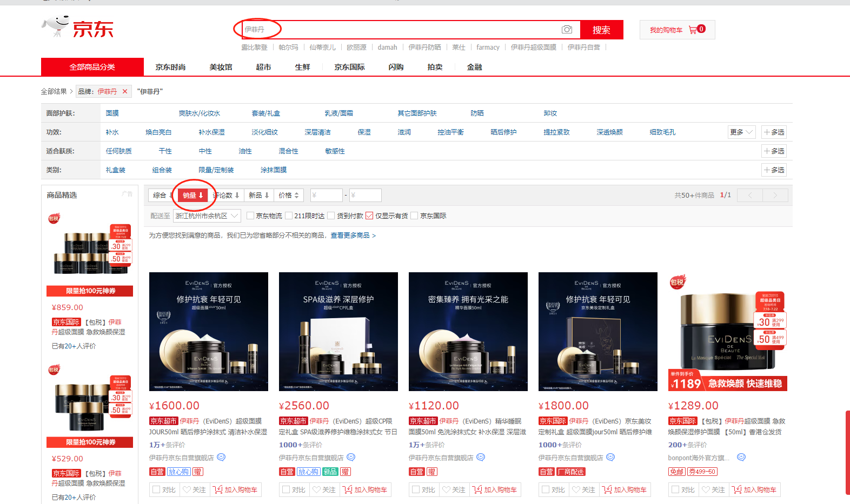Chat with seller of ¥1800.00 product

point(610,458)
